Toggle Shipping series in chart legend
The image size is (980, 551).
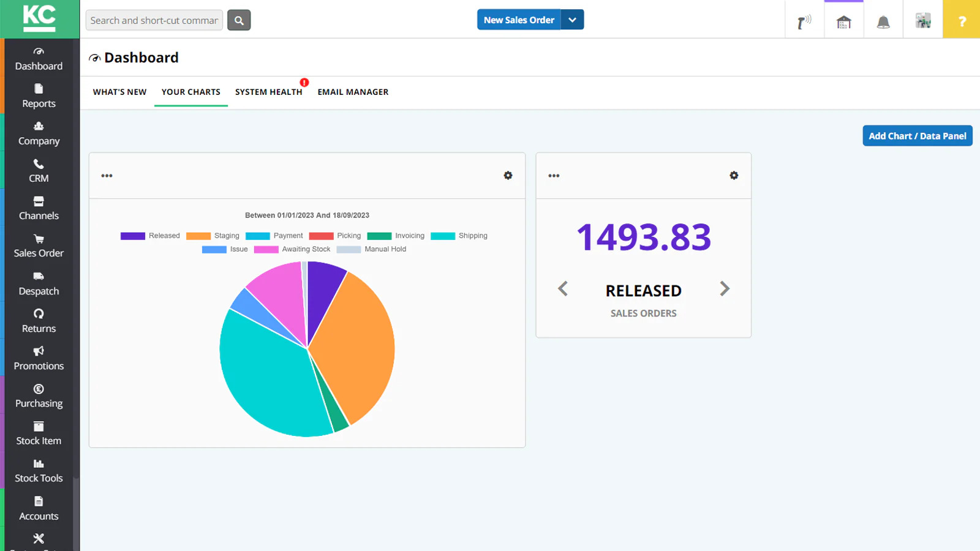click(x=459, y=236)
